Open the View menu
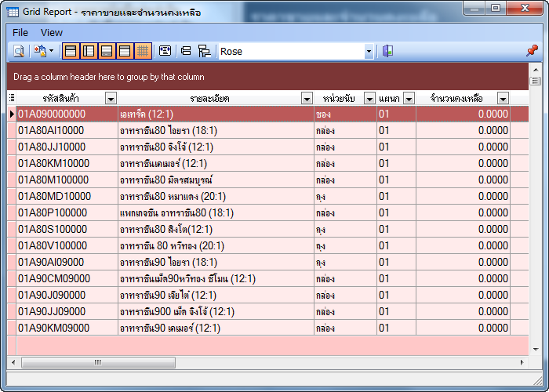The image size is (549, 392). click(52, 32)
